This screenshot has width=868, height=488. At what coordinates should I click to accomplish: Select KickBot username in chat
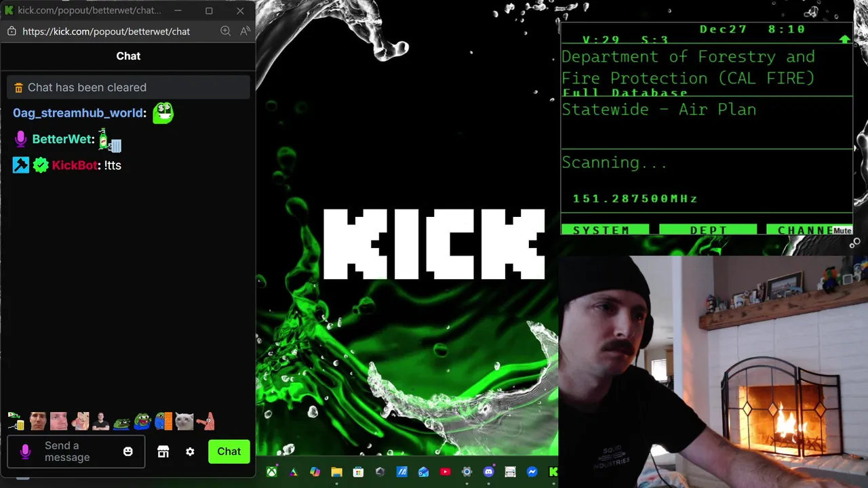pyautogui.click(x=75, y=165)
